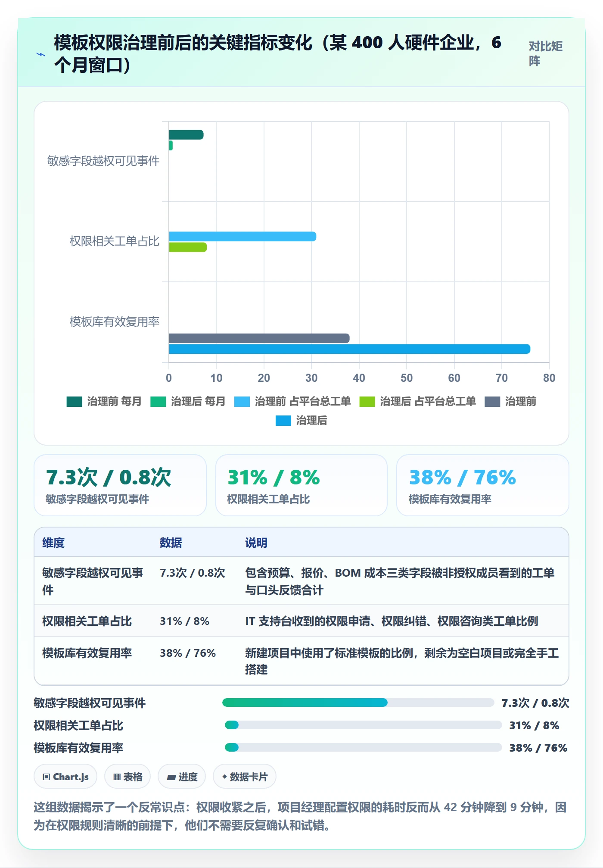Image resolution: width=603 pixels, height=868 pixels.
Task: Click the table value 38% / 76%
Action: pos(188,653)
